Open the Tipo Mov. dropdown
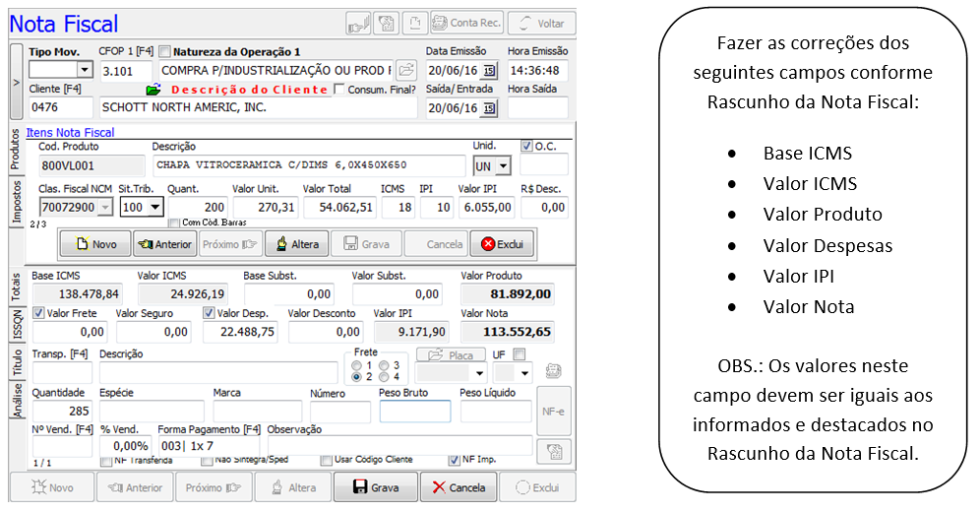 coord(84,70)
